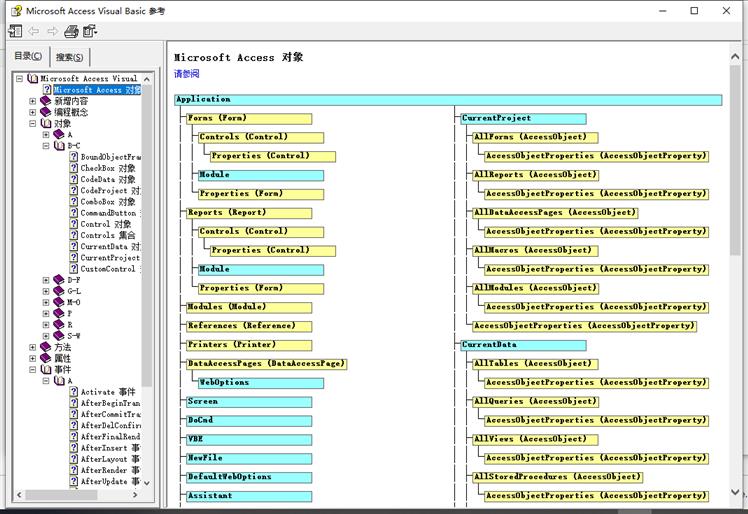The width and height of the screenshot is (748, 514).
Task: Click the DataAccessPages (DataAccessPage) box
Action: tap(266, 364)
